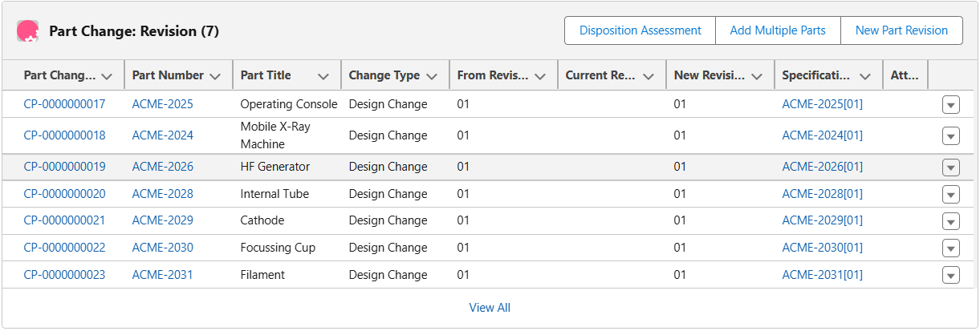Open row actions for Cathode row
Image resolution: width=980 pixels, height=331 pixels.
click(x=950, y=221)
